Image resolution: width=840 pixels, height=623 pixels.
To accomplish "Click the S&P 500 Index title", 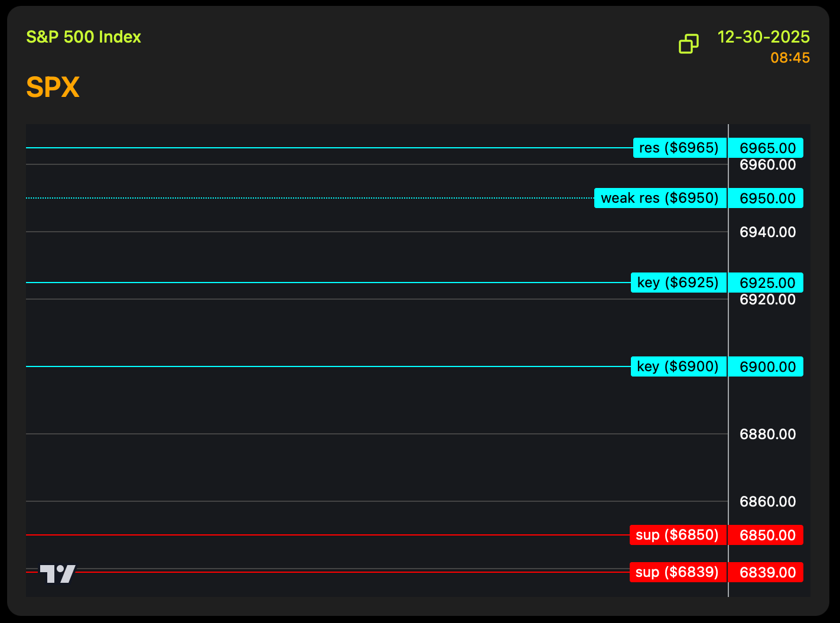I will tap(83, 37).
